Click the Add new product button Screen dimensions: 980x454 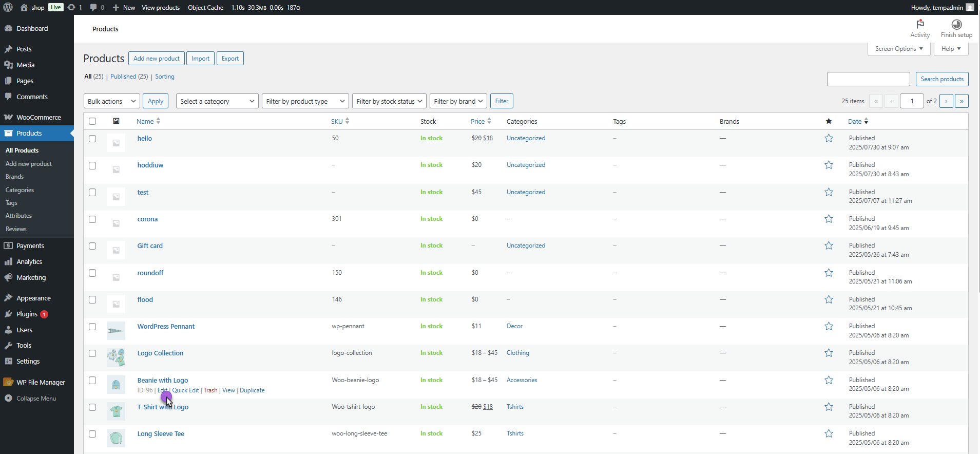(157, 59)
